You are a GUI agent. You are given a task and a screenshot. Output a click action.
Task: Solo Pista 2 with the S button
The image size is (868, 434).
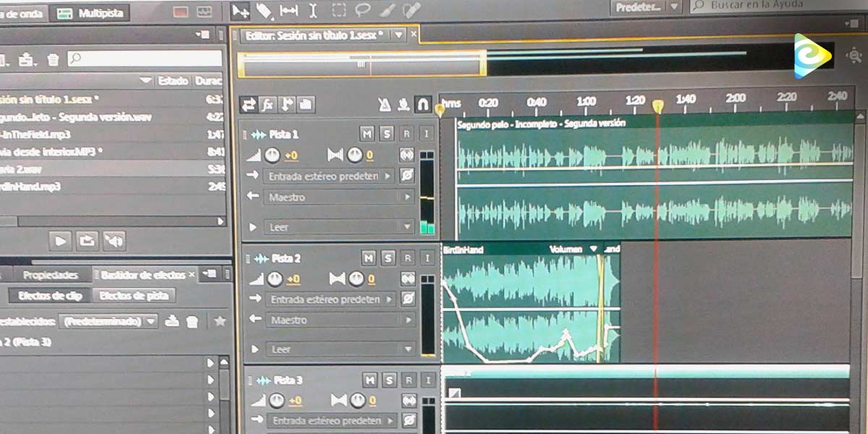pos(388,258)
